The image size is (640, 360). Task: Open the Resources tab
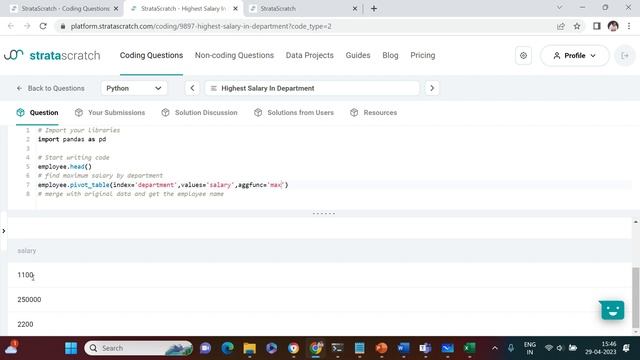click(x=373, y=113)
